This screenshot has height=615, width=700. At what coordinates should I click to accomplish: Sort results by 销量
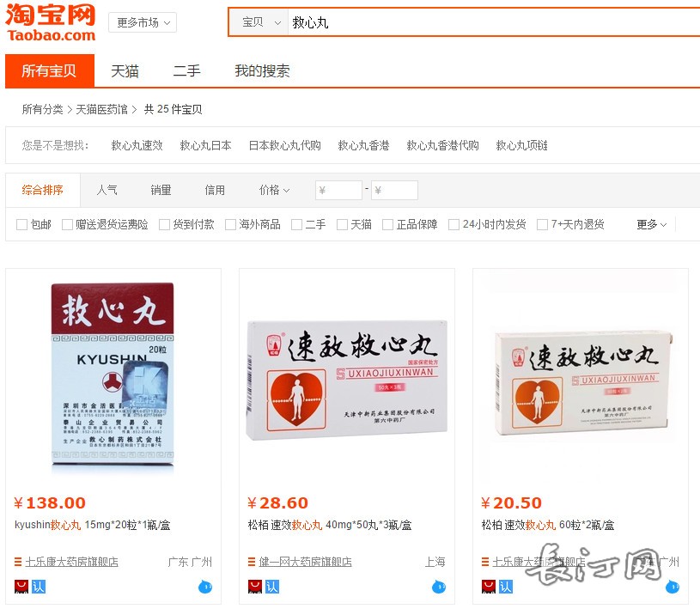[x=161, y=190]
